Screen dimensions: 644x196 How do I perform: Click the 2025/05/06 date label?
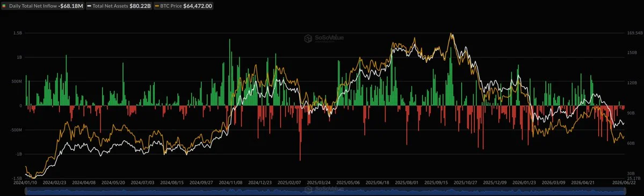[348, 182]
